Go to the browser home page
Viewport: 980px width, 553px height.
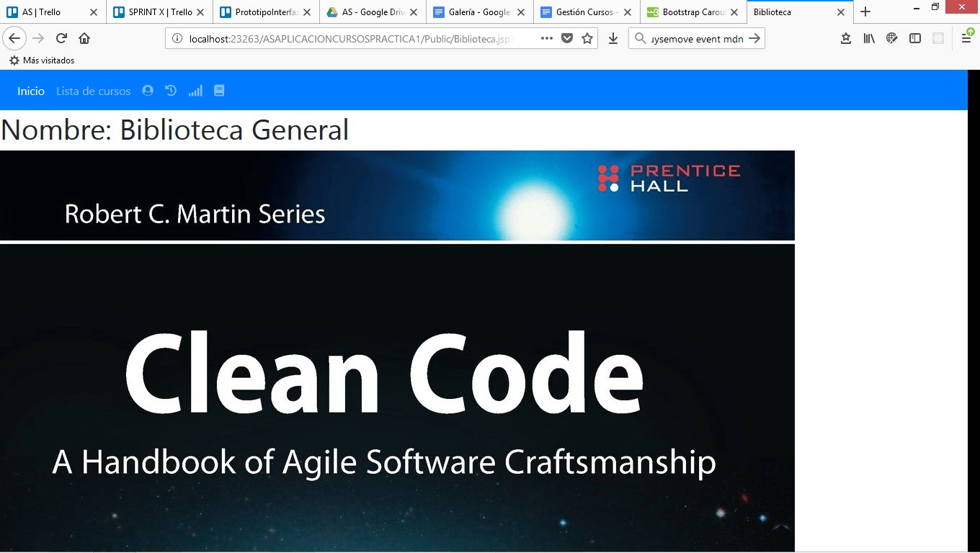84,38
